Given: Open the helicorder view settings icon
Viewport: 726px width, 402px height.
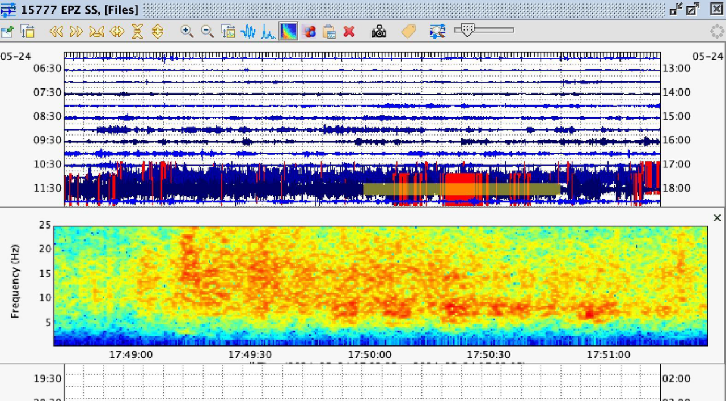Looking at the screenshot, I should point(28,31).
